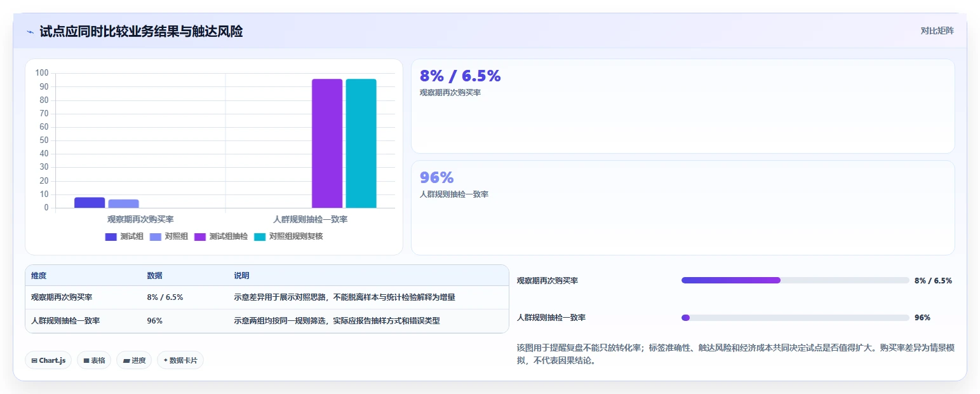Toggle the 测试组 legend swatch
The height and width of the screenshot is (394, 980).
pos(111,237)
